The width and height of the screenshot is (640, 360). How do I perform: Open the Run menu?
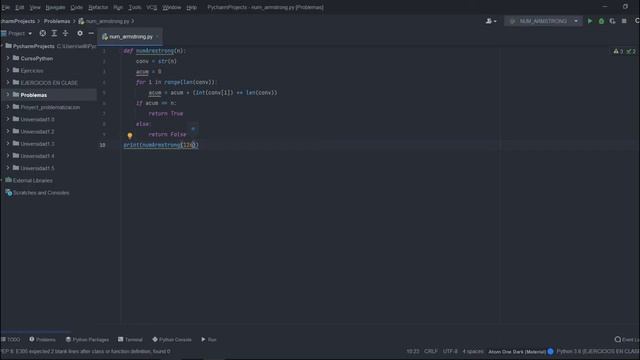pos(118,7)
